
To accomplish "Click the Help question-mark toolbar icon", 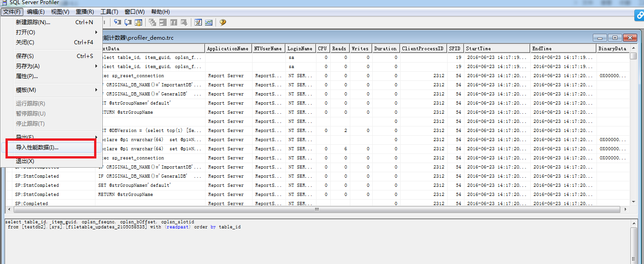I will point(223,22).
